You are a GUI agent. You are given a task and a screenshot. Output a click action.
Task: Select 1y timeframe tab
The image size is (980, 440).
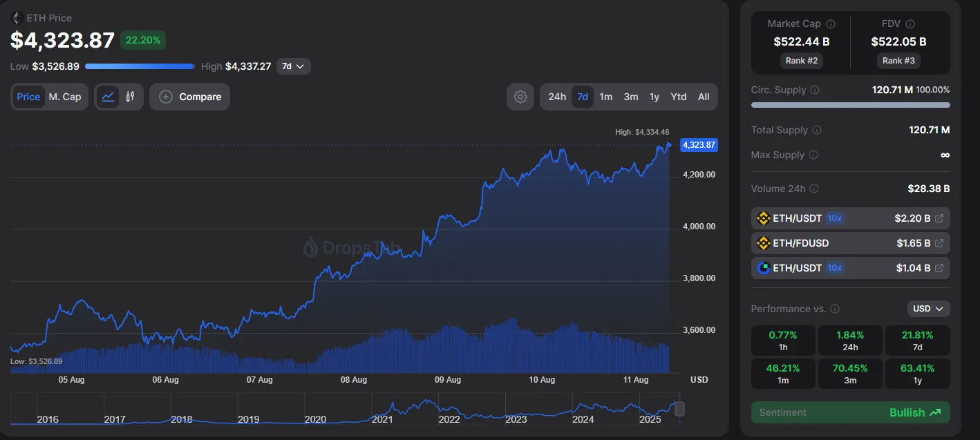(x=654, y=97)
